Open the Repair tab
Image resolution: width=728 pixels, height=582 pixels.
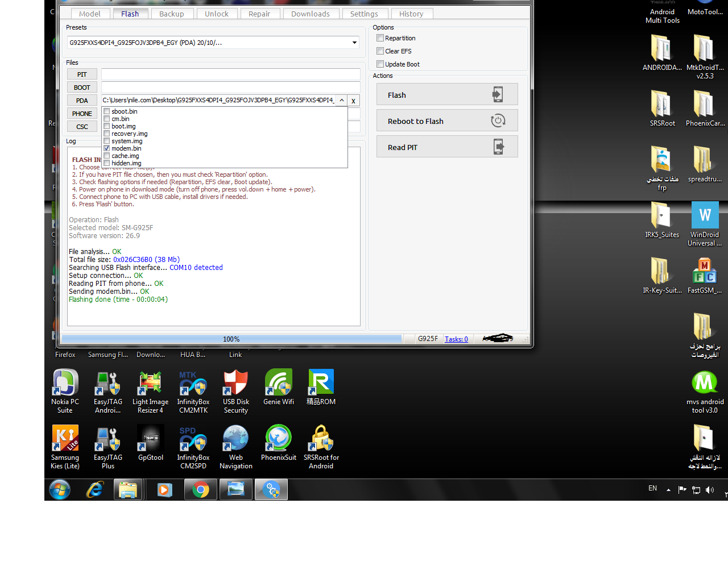(259, 14)
